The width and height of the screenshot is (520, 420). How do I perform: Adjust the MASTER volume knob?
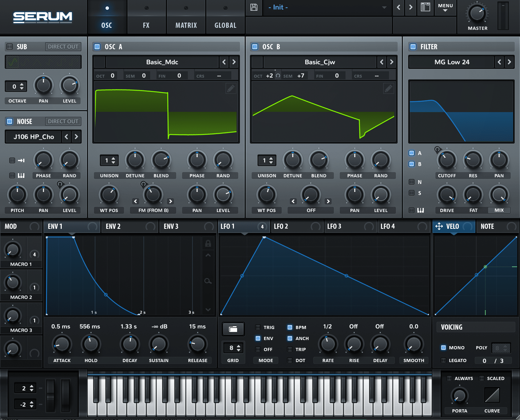coord(477,13)
